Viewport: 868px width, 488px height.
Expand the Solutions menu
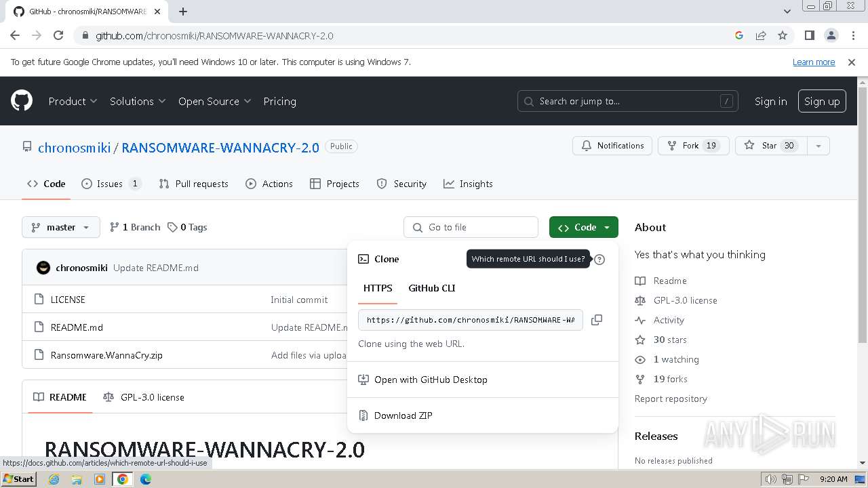pos(138,101)
